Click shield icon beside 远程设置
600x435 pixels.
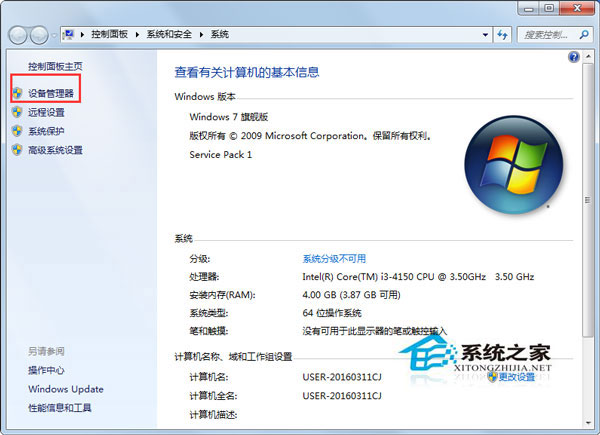(17, 112)
